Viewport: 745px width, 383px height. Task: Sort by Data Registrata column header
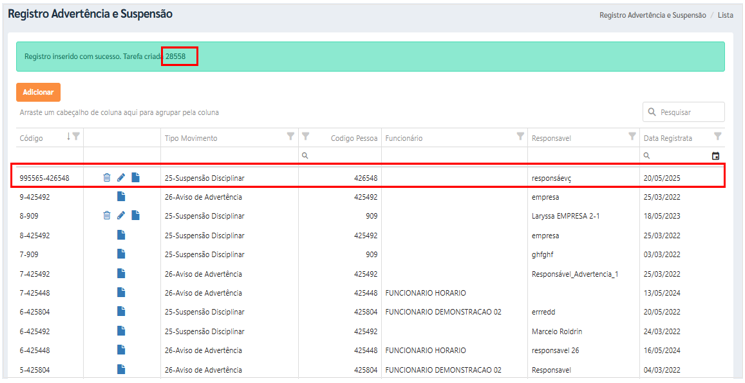point(668,138)
